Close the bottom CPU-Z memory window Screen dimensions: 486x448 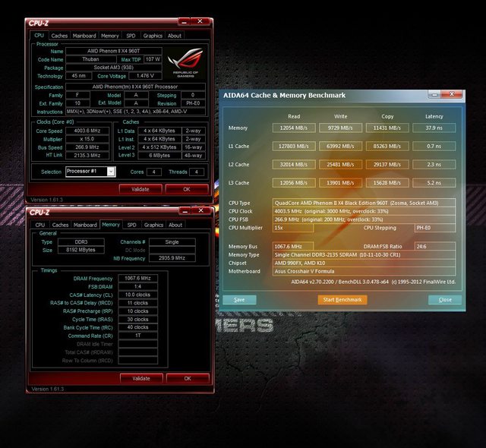[200, 210]
